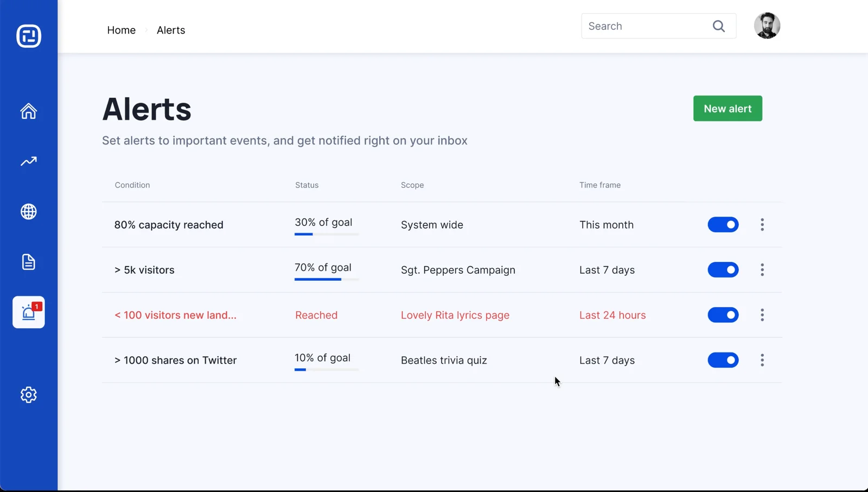The width and height of the screenshot is (868, 492).
Task: Open the options menu for 'Lovely Rita lyrics page' alert
Action: pos(762,315)
